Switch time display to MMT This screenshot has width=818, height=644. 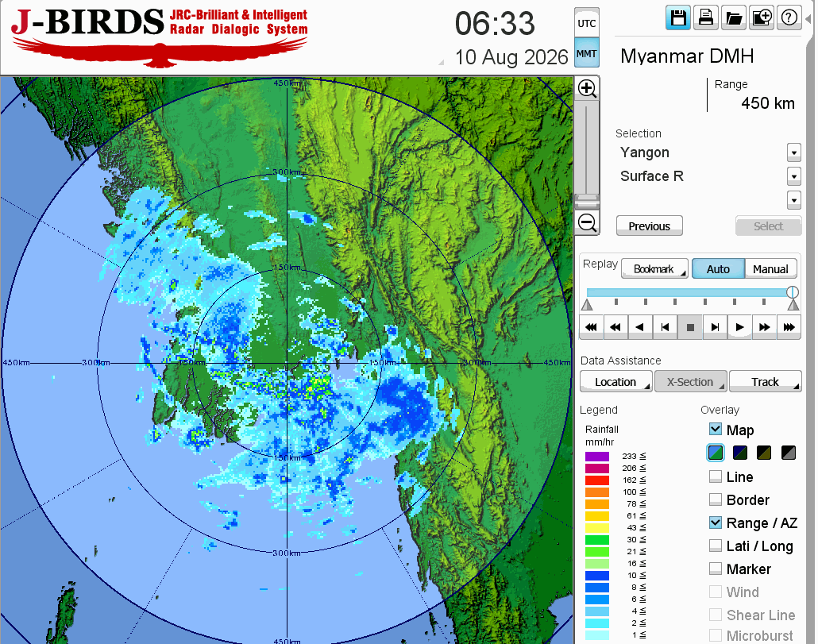click(x=587, y=53)
